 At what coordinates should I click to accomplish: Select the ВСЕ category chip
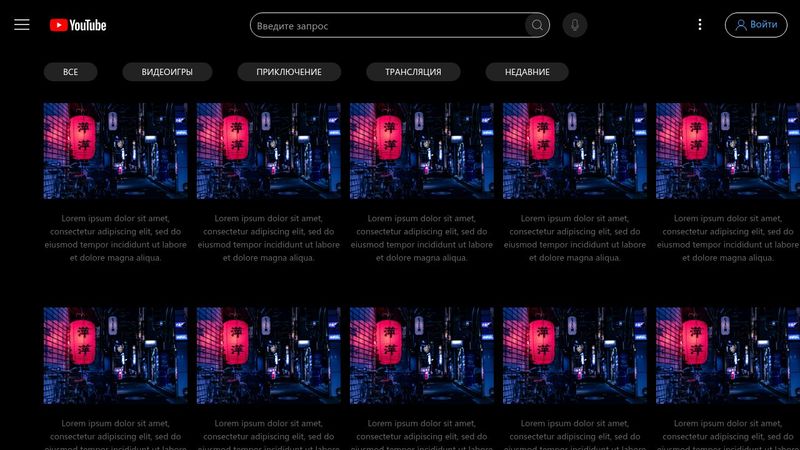pyautogui.click(x=70, y=72)
